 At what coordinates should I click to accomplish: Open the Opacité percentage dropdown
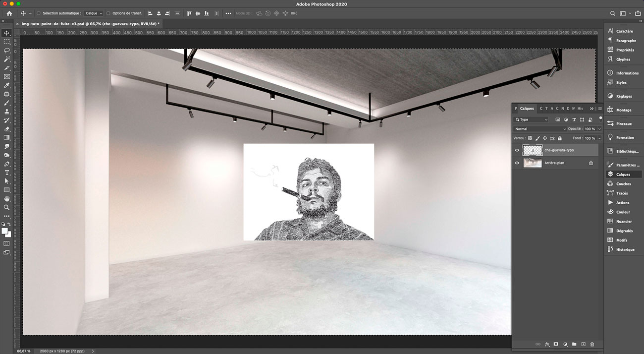pyautogui.click(x=599, y=128)
